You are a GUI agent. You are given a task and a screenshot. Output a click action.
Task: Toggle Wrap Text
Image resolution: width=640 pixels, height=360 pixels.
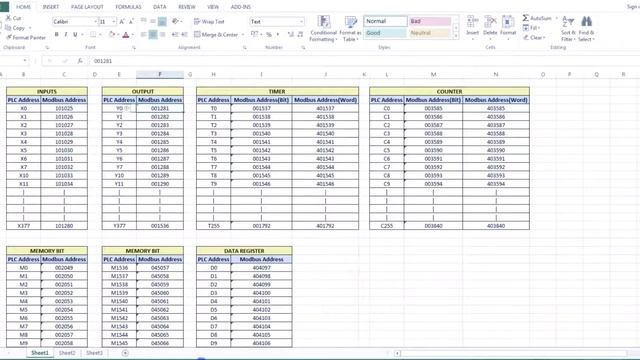pyautogui.click(x=209, y=22)
